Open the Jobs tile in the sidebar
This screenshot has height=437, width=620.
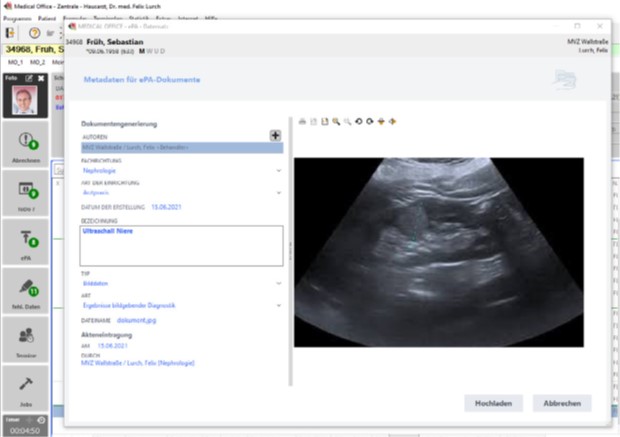click(26, 388)
